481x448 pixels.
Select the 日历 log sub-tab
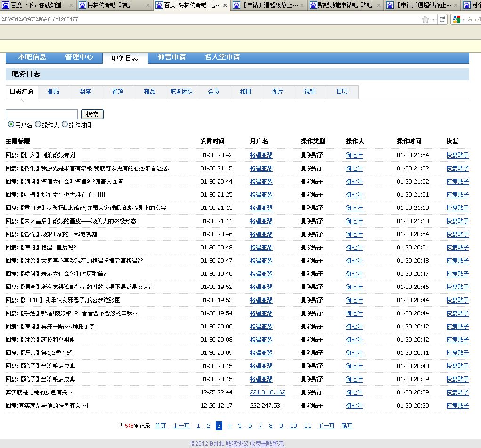(x=342, y=92)
